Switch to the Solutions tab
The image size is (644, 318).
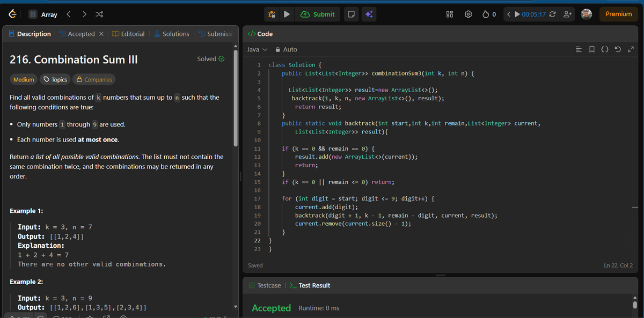(171, 34)
